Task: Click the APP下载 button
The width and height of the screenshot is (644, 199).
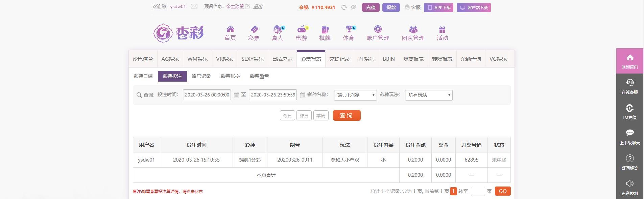Action: (x=439, y=8)
